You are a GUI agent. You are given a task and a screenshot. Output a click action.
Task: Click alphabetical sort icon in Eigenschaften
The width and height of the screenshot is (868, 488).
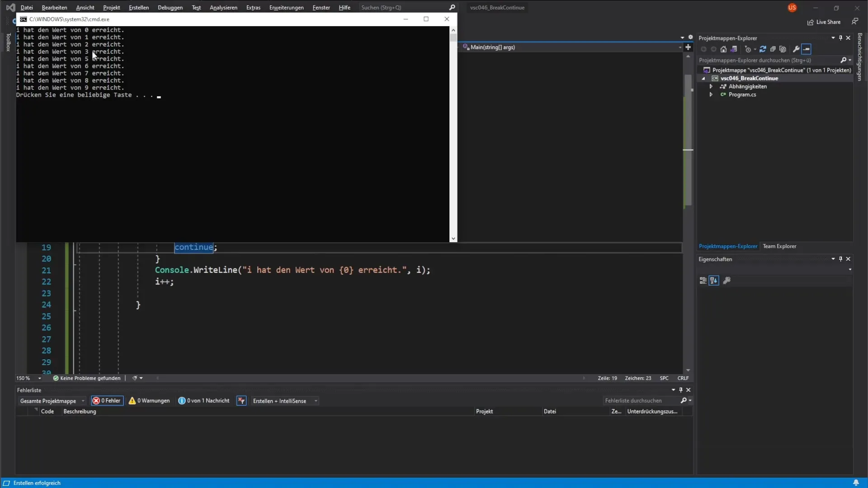click(713, 281)
